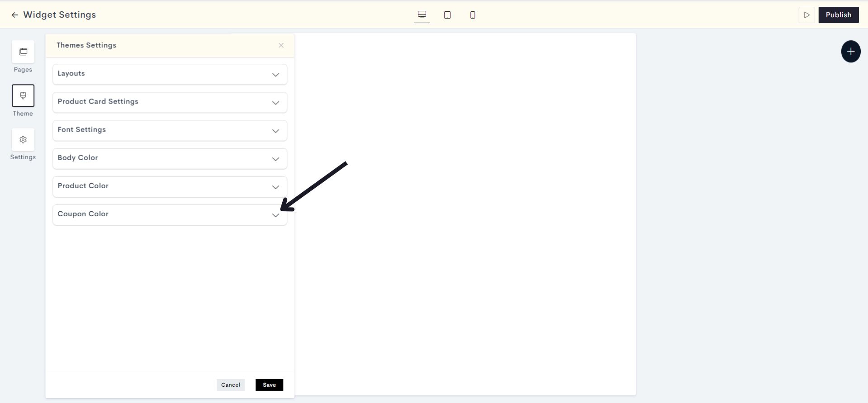
Task: Open the Pages sidebar icon
Action: point(23,52)
